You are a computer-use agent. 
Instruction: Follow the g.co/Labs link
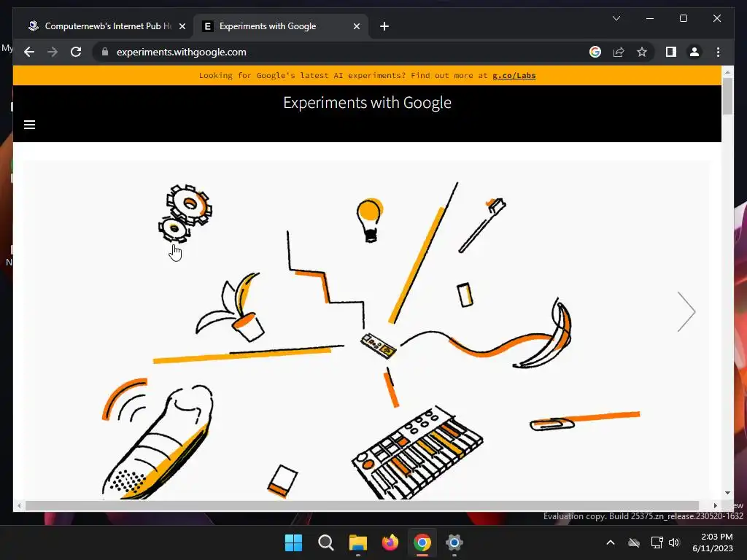[x=514, y=75]
